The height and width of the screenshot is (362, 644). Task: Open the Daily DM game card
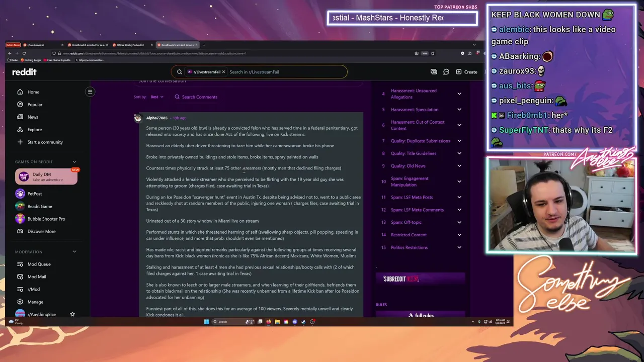click(x=46, y=177)
